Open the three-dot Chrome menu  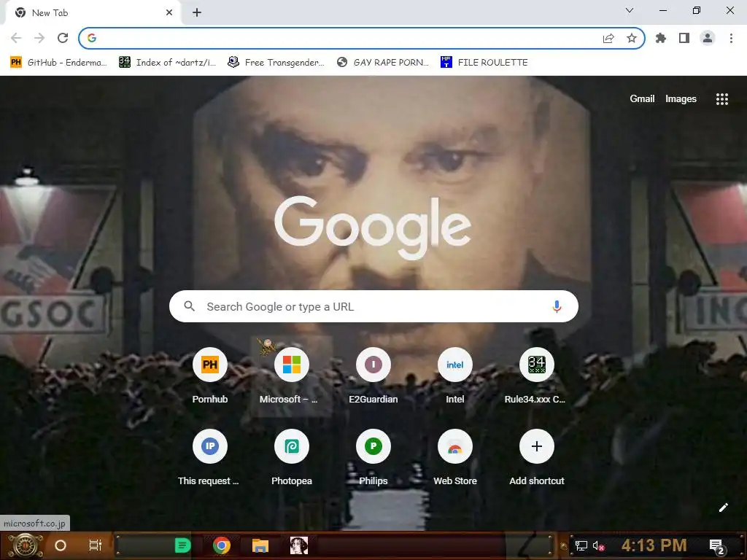pyautogui.click(x=731, y=38)
